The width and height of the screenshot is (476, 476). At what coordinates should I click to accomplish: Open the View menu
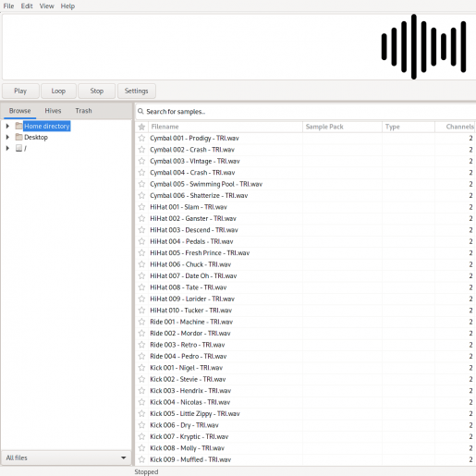(47, 6)
